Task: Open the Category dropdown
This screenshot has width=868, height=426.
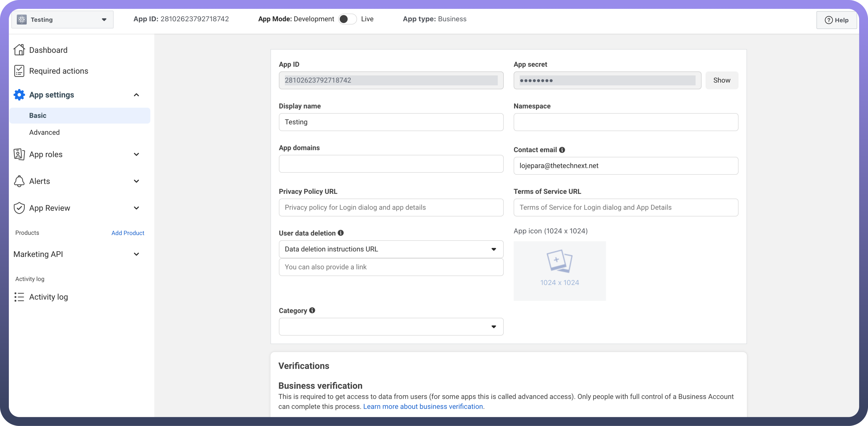Action: tap(391, 327)
